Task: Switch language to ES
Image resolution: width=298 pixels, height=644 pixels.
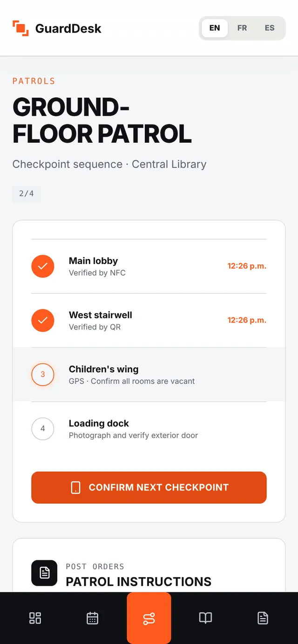Action: (x=270, y=28)
